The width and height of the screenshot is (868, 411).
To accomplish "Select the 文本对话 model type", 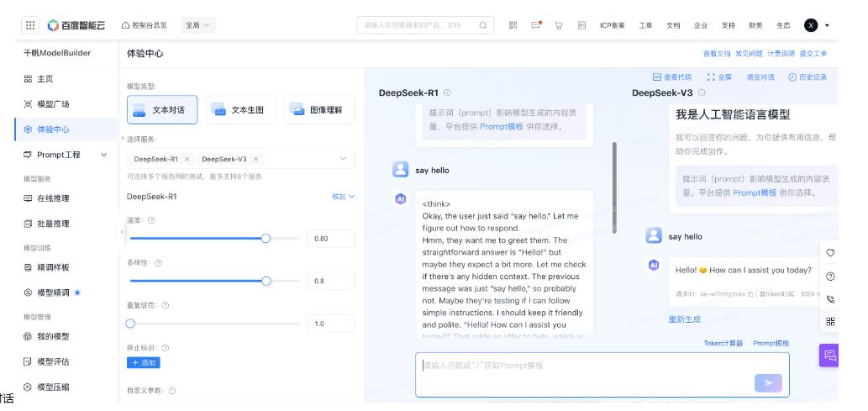I will (162, 110).
